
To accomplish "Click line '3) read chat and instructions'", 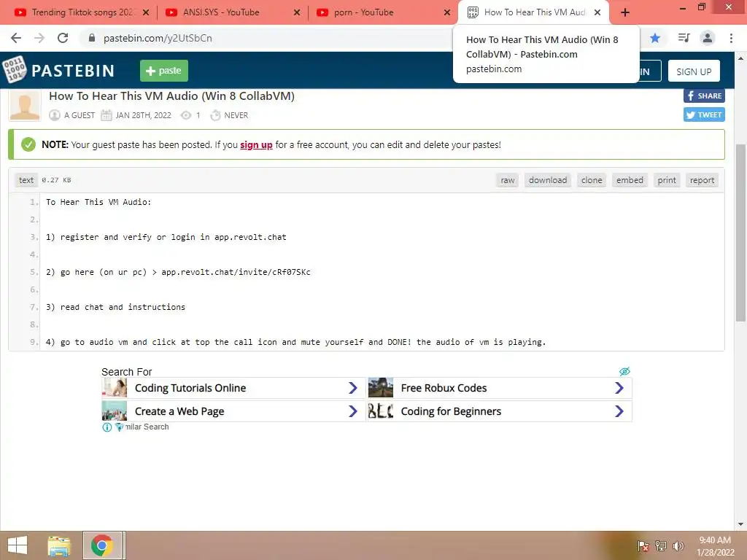I will tap(116, 307).
